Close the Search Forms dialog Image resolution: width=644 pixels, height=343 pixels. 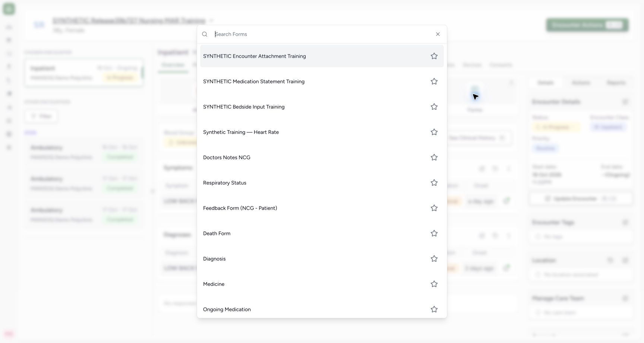point(438,34)
